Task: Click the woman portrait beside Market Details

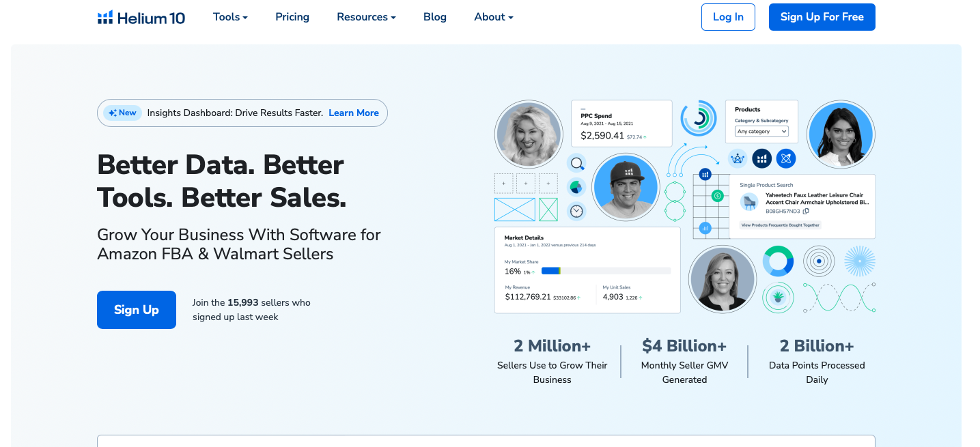Action: [723, 279]
